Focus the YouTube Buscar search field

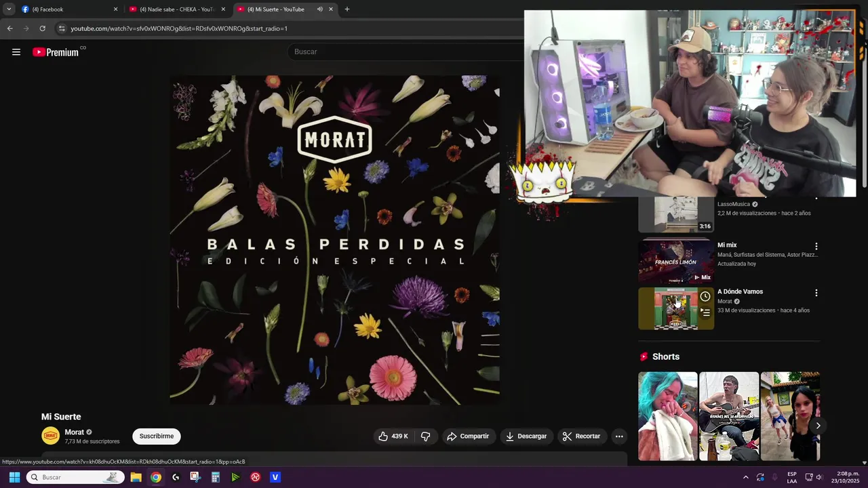pos(407,52)
